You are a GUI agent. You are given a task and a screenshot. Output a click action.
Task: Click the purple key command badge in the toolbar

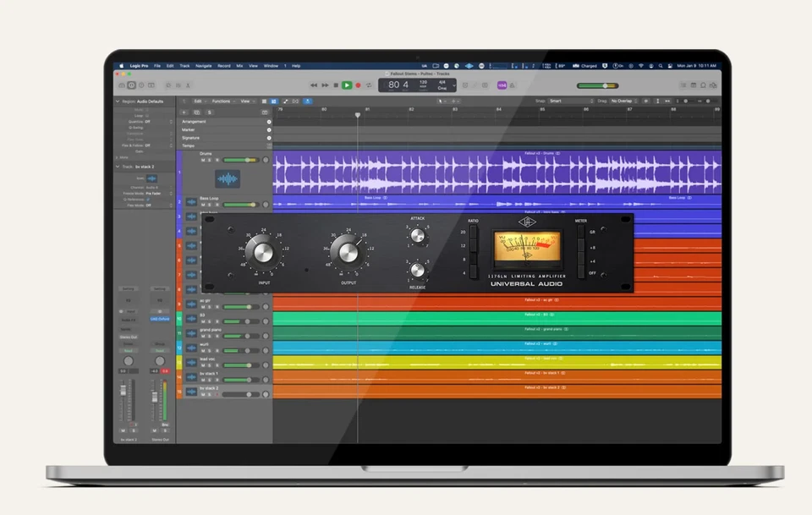coord(502,85)
